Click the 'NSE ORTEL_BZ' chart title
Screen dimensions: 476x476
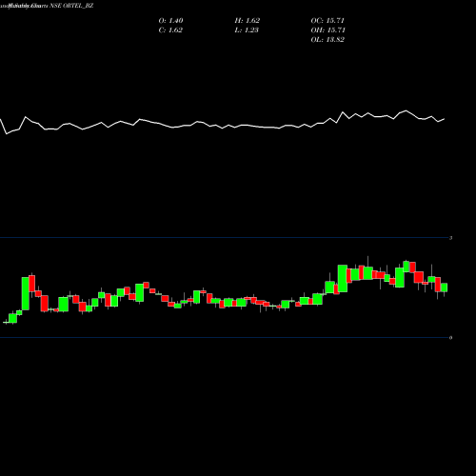pyautogui.click(x=71, y=6)
